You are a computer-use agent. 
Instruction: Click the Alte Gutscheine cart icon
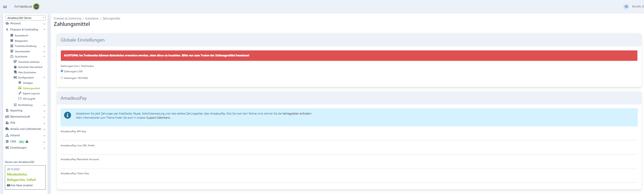tap(15, 72)
